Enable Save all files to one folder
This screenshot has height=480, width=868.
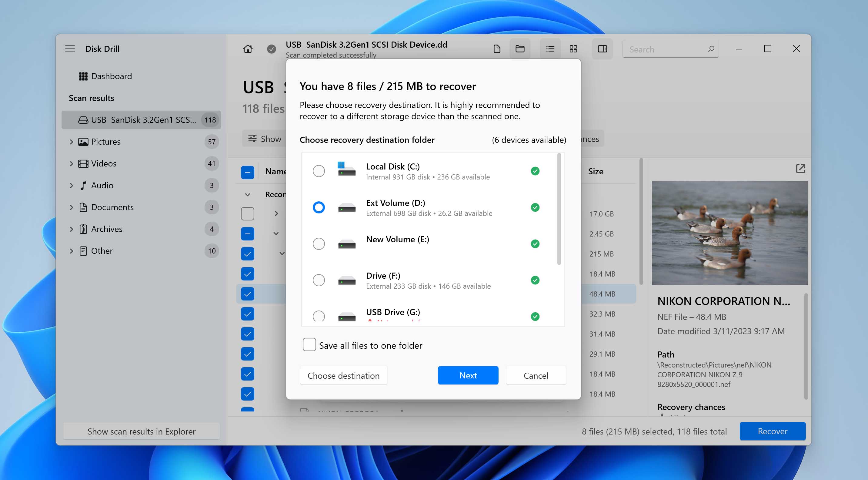pos(309,345)
